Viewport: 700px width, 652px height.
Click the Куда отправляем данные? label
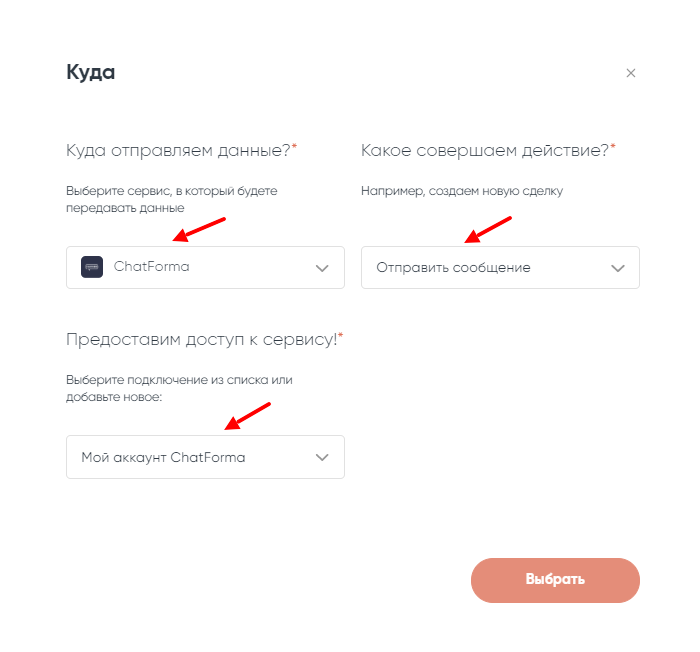[x=177, y=150]
